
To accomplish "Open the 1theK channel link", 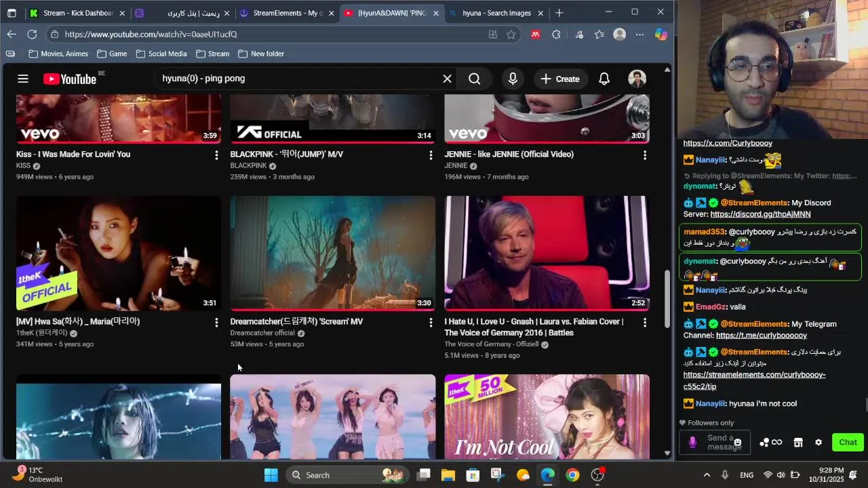I will 42,333.
